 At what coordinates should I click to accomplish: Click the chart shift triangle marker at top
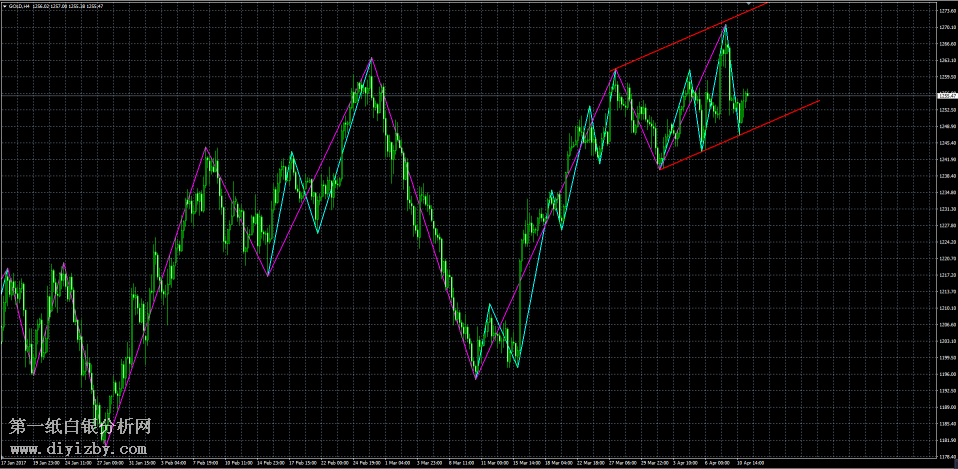749,4
